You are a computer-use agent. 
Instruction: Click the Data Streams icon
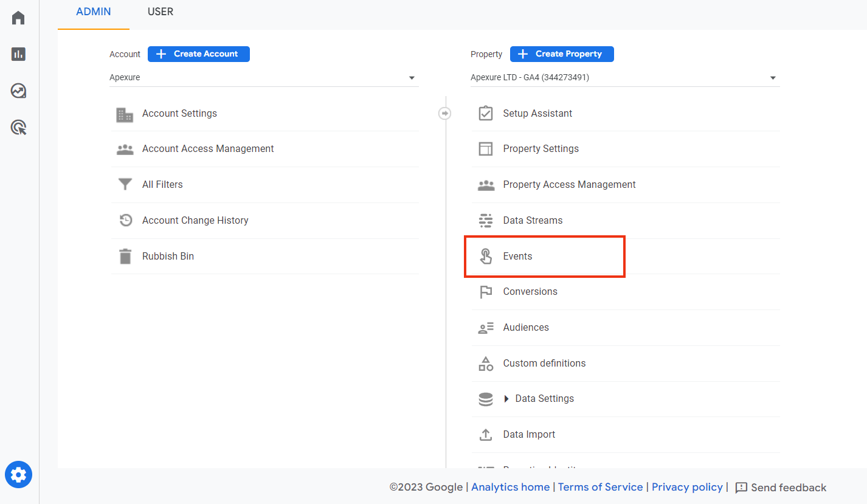[486, 220]
